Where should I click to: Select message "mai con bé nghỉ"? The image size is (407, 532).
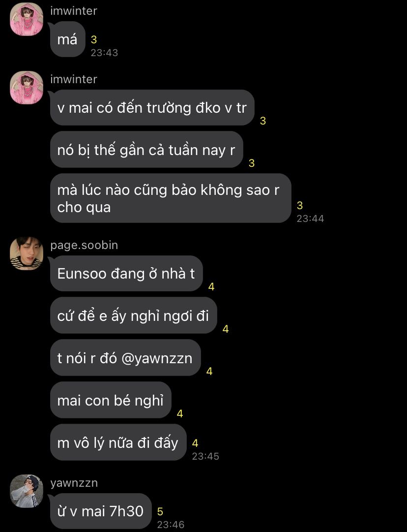[111, 401]
